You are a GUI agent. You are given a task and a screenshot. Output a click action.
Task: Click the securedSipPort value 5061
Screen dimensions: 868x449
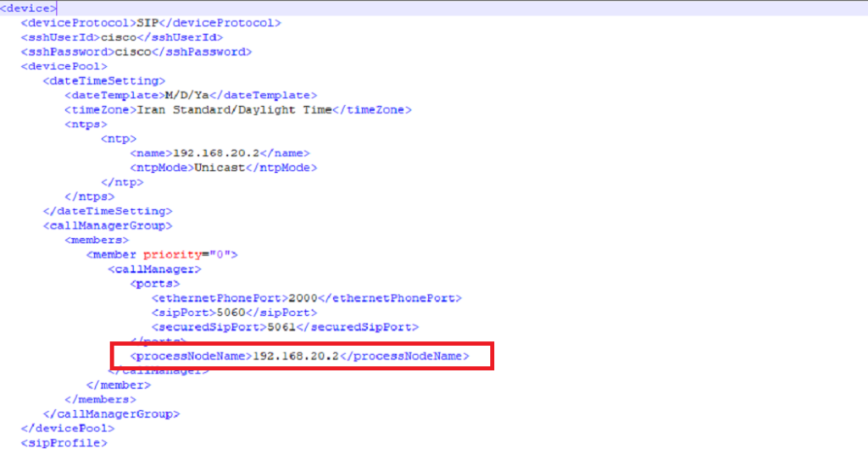click(281, 326)
